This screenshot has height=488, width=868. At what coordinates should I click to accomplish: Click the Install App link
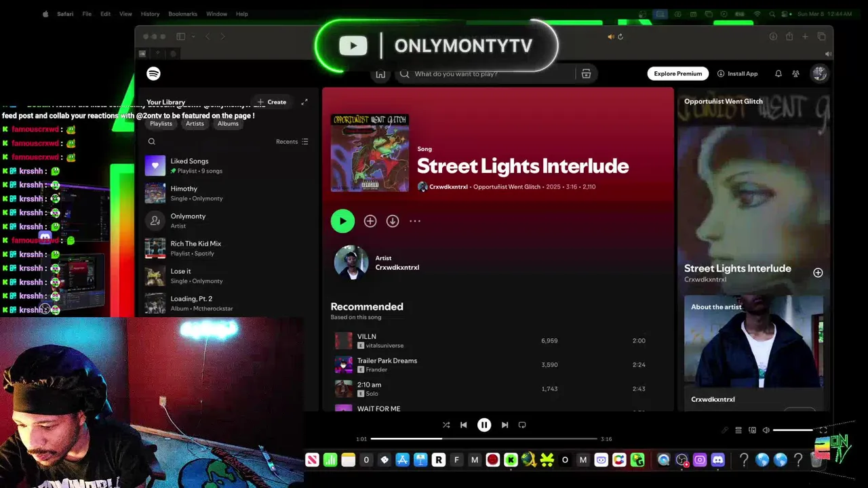tap(738, 73)
